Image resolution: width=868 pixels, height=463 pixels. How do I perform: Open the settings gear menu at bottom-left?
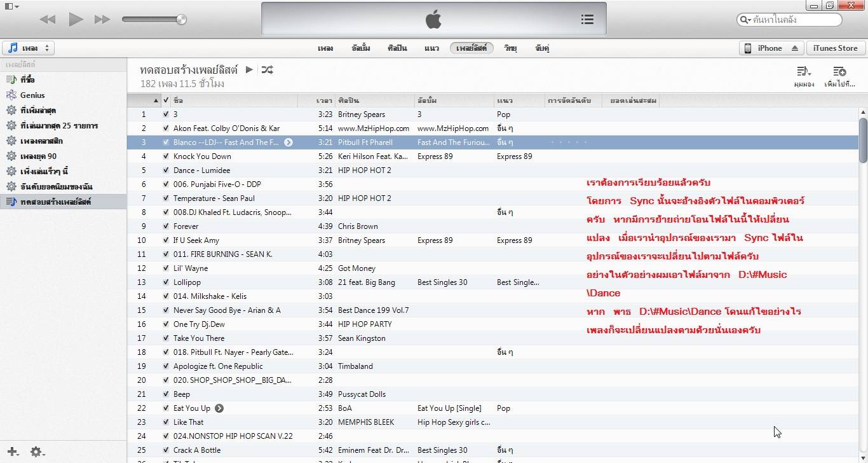point(36,452)
